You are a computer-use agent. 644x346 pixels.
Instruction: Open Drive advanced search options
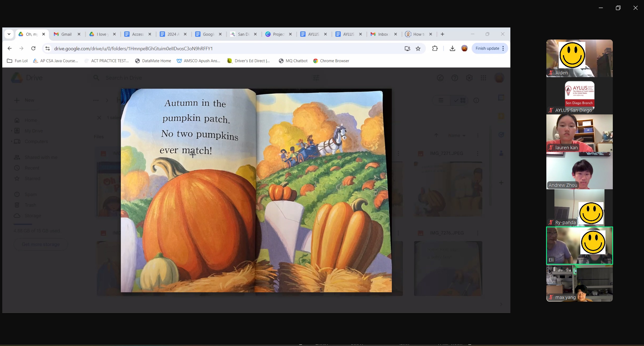pos(316,78)
